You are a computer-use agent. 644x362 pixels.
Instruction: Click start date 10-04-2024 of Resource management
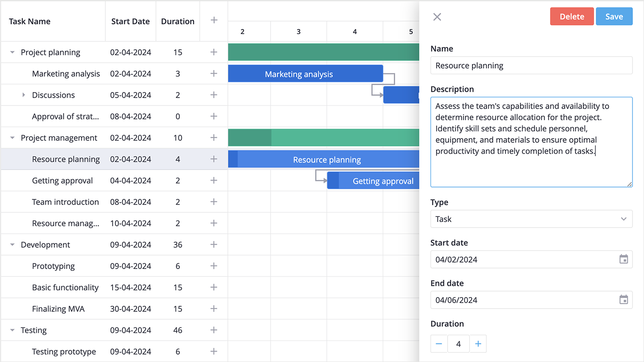click(131, 223)
